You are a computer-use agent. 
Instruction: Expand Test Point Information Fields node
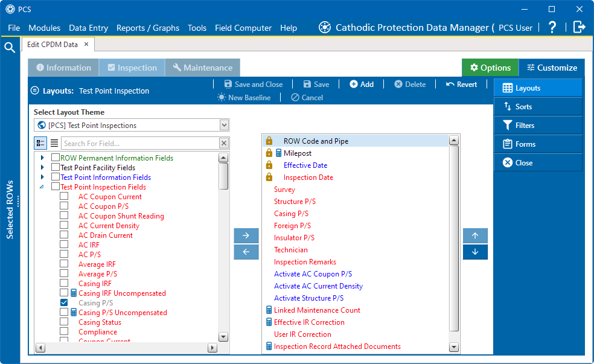tap(42, 177)
